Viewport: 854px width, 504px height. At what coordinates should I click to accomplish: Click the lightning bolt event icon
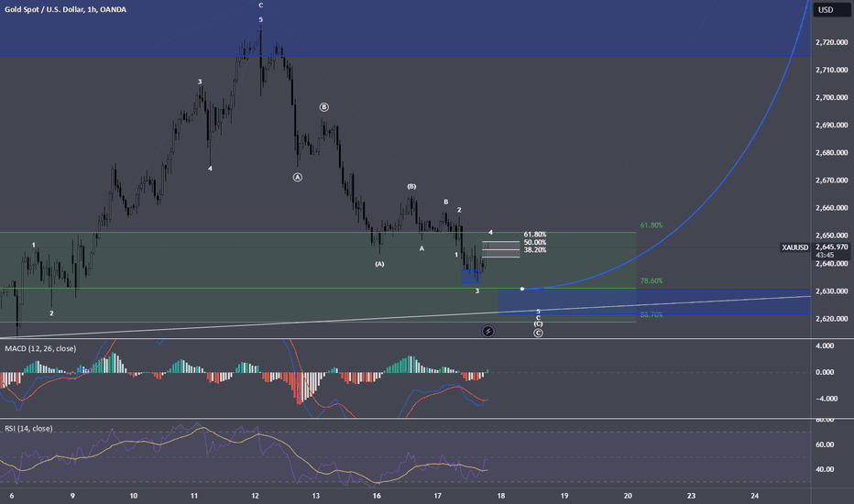point(488,331)
